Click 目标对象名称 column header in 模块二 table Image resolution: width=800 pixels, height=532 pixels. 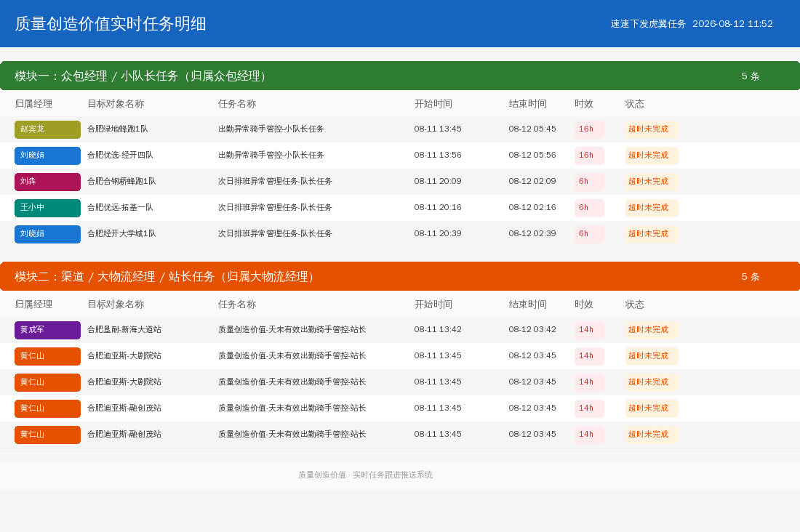tap(116, 304)
